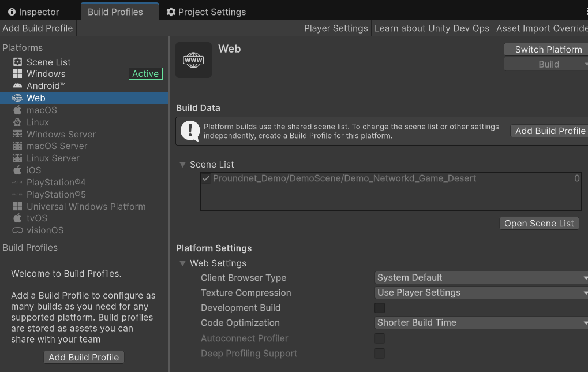Click the Platform Settings heading
The width and height of the screenshot is (588, 372).
pyautogui.click(x=214, y=248)
